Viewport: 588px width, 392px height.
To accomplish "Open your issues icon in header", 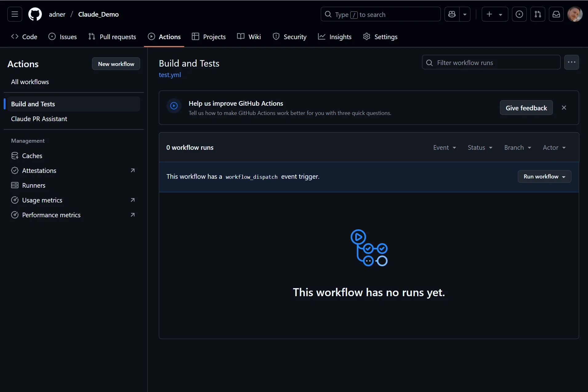I will 519,14.
